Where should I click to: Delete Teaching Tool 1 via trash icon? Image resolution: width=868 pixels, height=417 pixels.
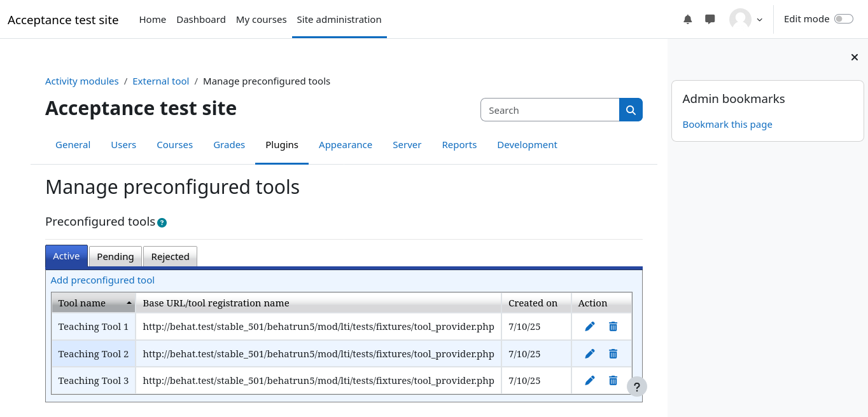[x=613, y=327]
